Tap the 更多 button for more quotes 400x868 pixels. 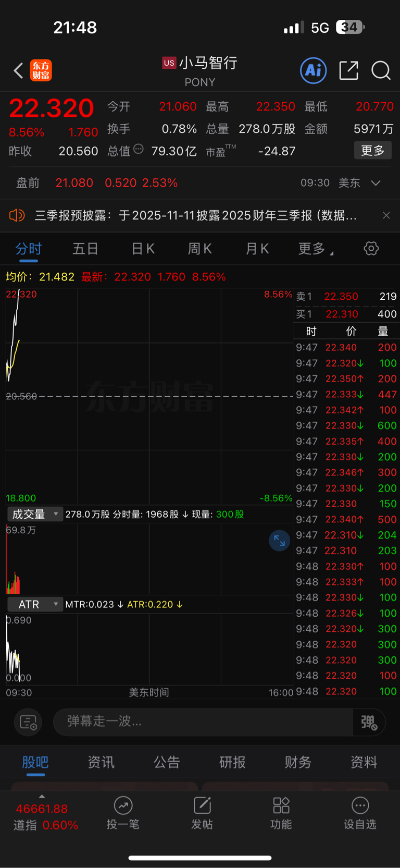tap(373, 151)
